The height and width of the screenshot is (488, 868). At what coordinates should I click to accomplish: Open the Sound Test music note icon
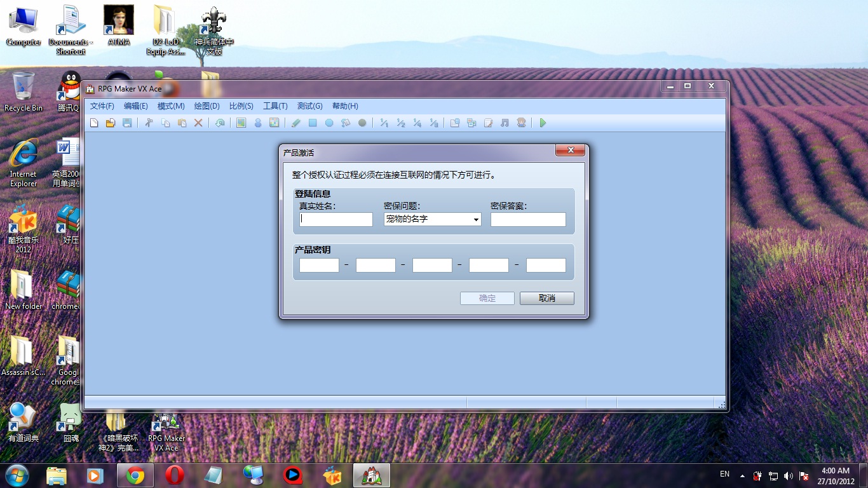505,123
